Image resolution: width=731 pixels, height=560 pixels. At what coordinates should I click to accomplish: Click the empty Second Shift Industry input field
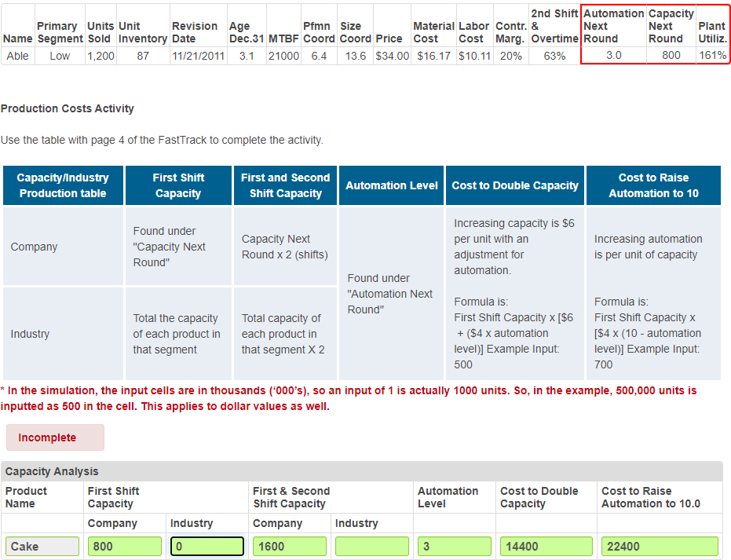[x=372, y=546]
